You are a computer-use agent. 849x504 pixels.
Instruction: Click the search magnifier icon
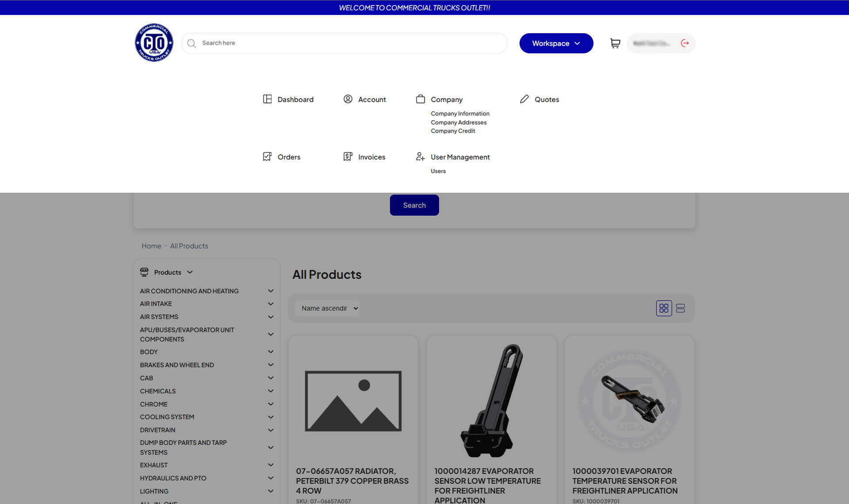coord(191,43)
